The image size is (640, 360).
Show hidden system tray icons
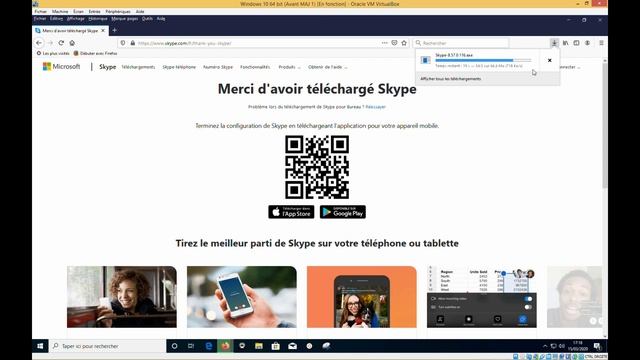click(545, 346)
